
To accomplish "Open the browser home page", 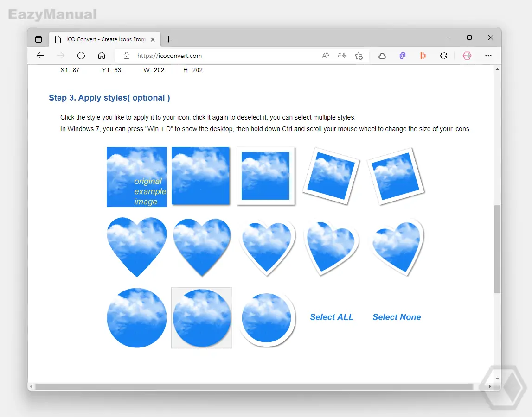I will click(102, 56).
